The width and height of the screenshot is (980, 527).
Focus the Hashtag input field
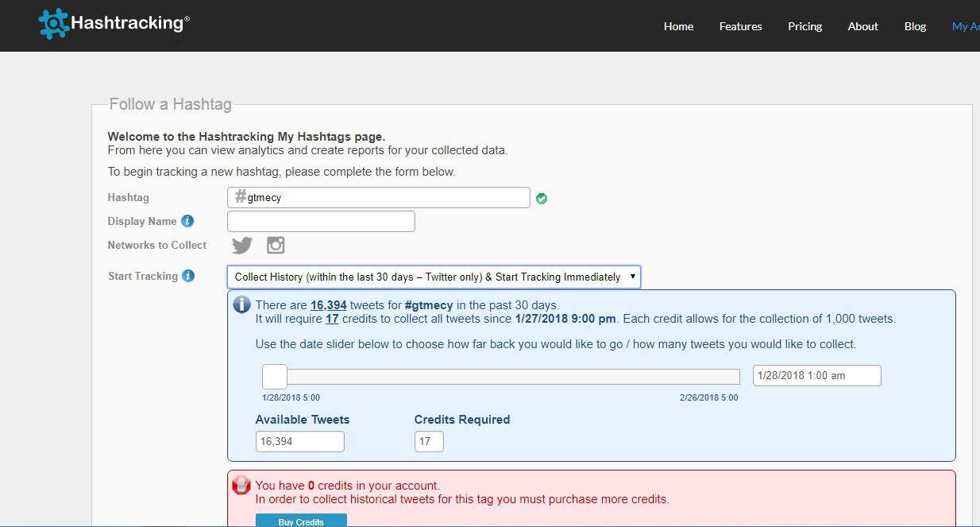[385, 197]
